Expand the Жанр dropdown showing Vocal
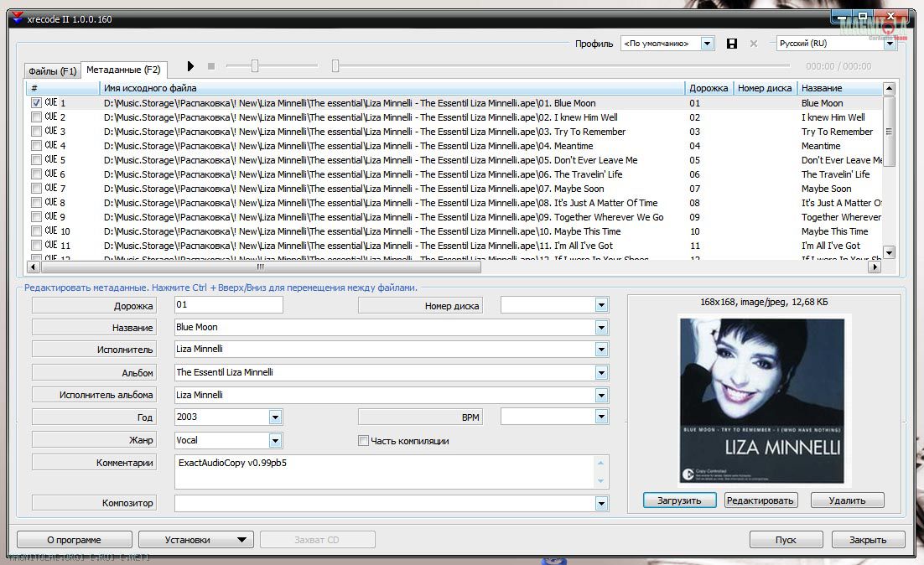The height and width of the screenshot is (565, 924). click(275, 440)
